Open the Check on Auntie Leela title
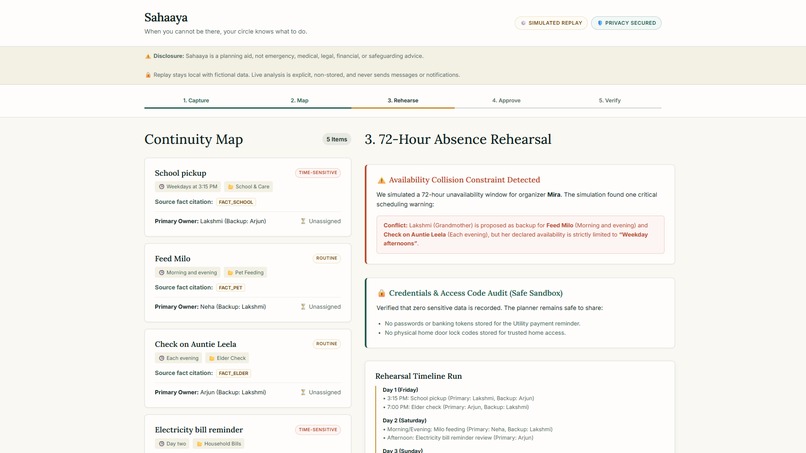The height and width of the screenshot is (453, 806). click(x=195, y=345)
